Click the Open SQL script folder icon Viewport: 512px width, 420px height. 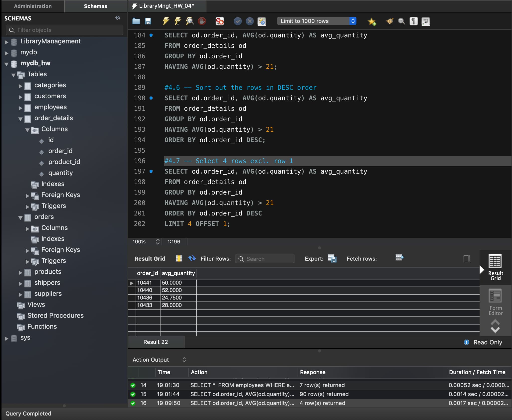(136, 21)
